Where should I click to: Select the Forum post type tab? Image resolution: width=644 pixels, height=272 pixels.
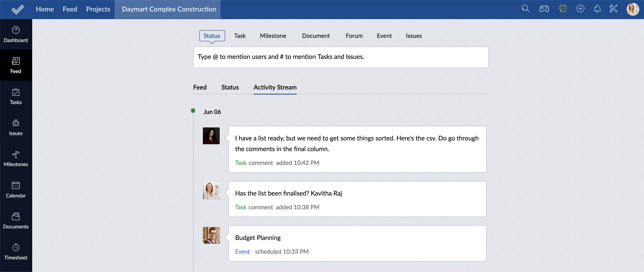354,36
